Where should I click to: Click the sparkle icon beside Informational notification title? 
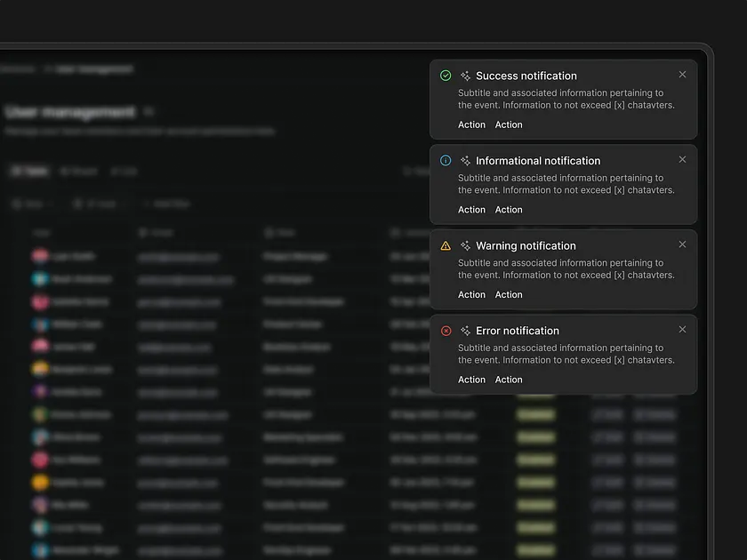pos(465,161)
